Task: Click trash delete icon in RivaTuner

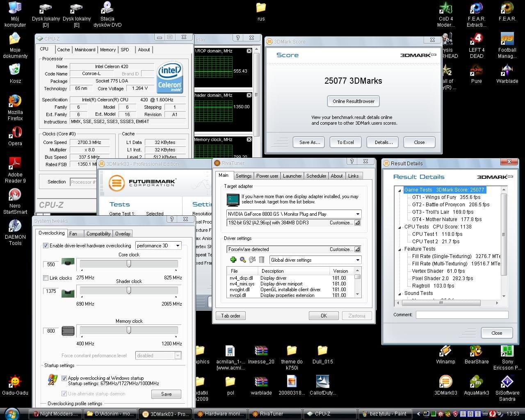Action: click(x=261, y=260)
